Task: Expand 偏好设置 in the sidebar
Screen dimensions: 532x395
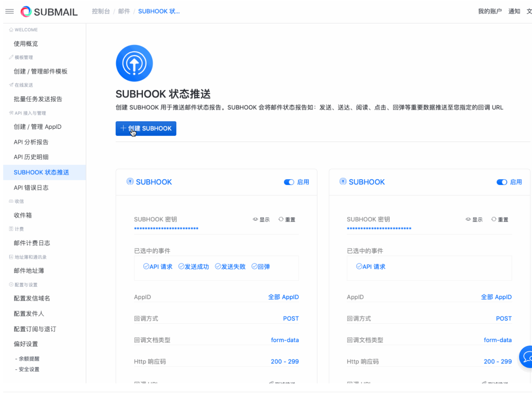Action: pyautogui.click(x=26, y=344)
